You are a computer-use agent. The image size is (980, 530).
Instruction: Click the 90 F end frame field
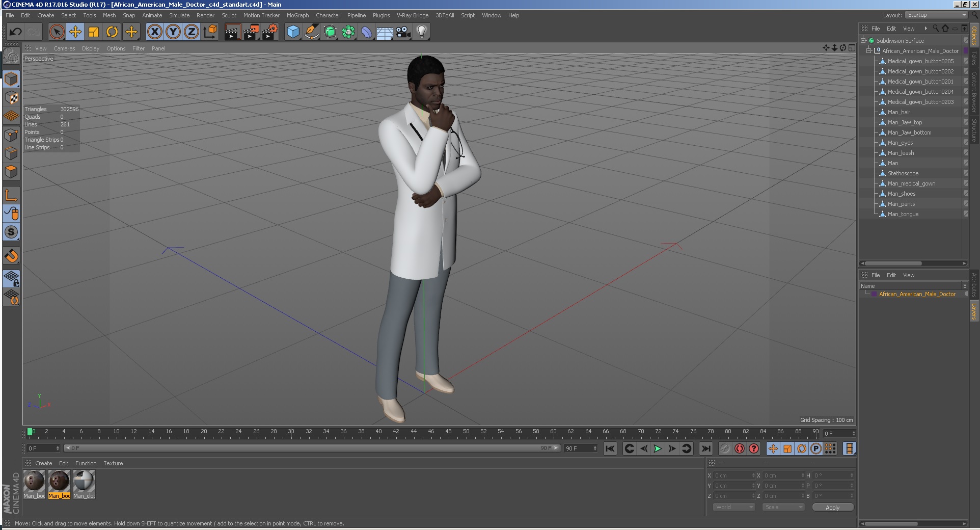[x=581, y=448]
